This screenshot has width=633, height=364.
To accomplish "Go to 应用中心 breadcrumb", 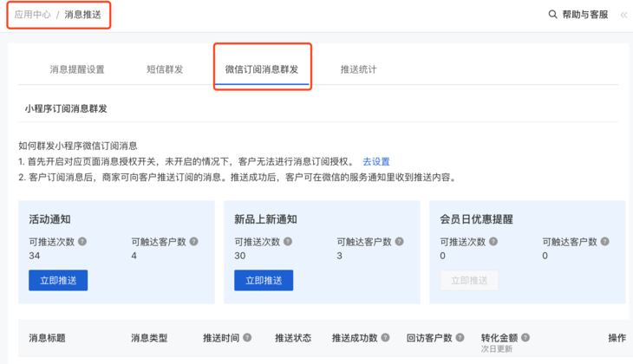I will coord(33,15).
